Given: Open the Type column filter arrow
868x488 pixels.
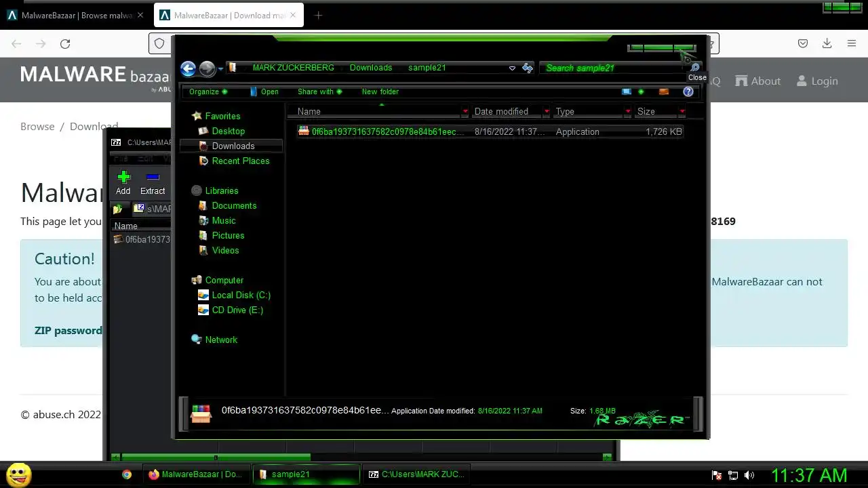Looking at the screenshot, I should [628, 111].
